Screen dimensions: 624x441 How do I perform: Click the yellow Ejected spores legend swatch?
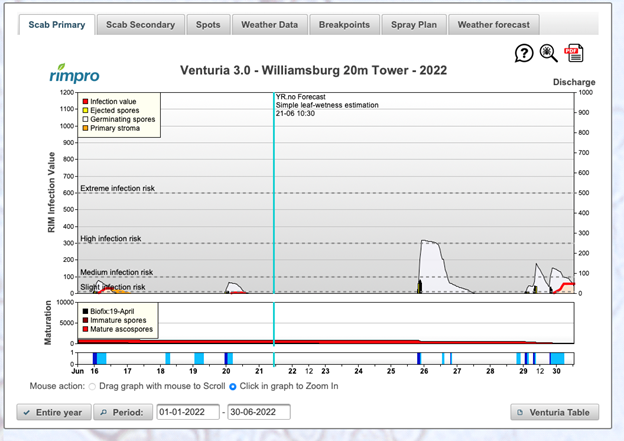point(87,111)
